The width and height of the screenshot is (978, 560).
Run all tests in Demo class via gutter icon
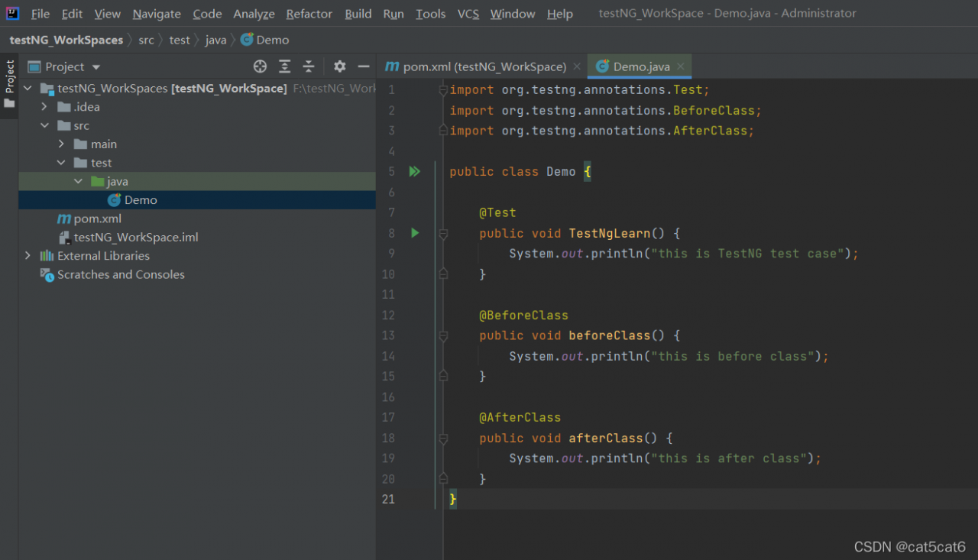point(414,171)
